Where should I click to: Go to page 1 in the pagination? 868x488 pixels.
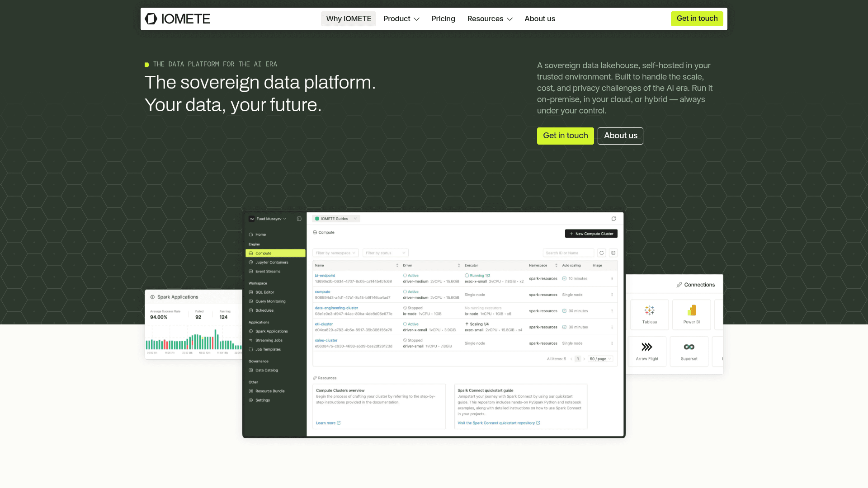pyautogui.click(x=578, y=359)
